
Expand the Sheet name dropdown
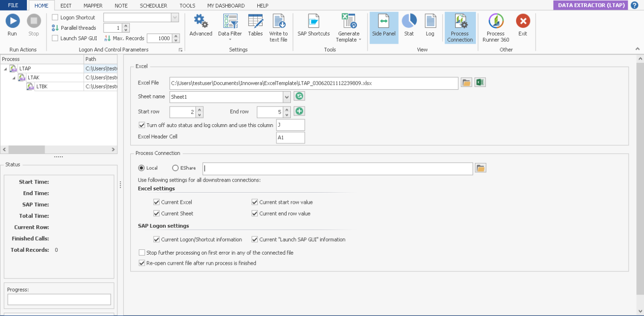click(x=287, y=97)
